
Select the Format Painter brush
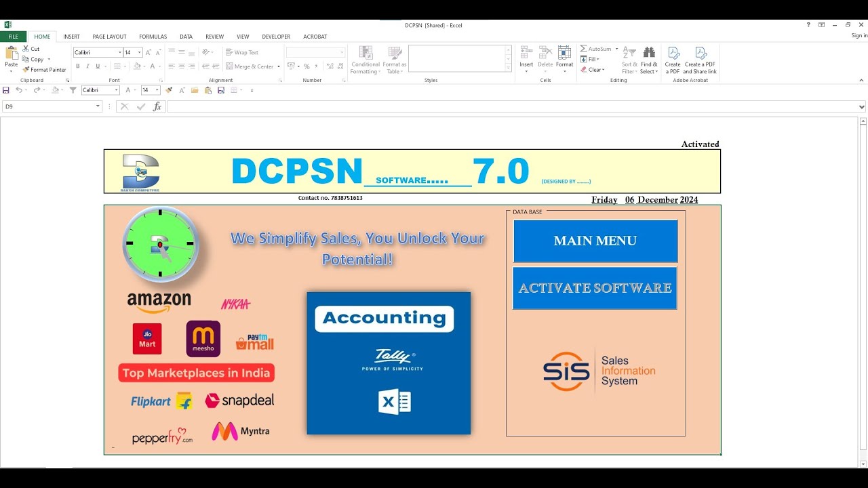click(26, 69)
